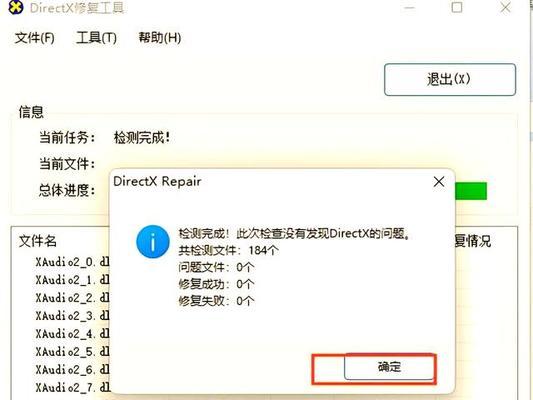533x400 pixels.
Task: Click the 退出(X) exit button
Action: 450,80
